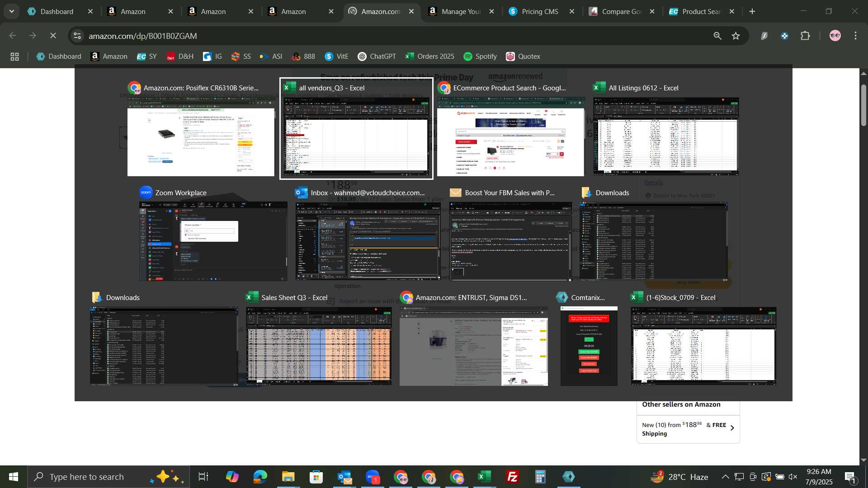Screen dimensions: 868x488
Task: Click the page scrollbar thumb
Action: pyautogui.click(x=863, y=105)
